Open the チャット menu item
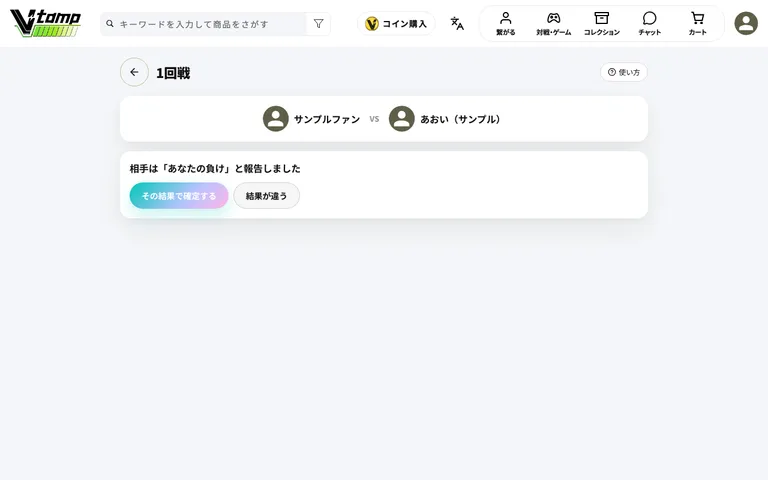The image size is (768, 480). [649, 24]
